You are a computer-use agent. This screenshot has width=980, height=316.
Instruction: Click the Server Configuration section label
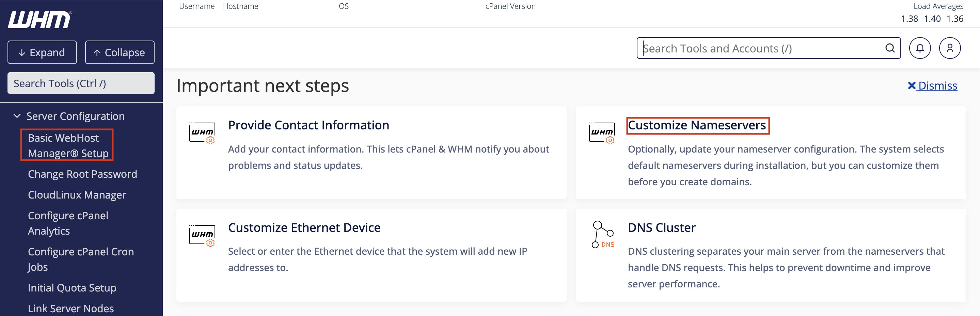pos(75,116)
